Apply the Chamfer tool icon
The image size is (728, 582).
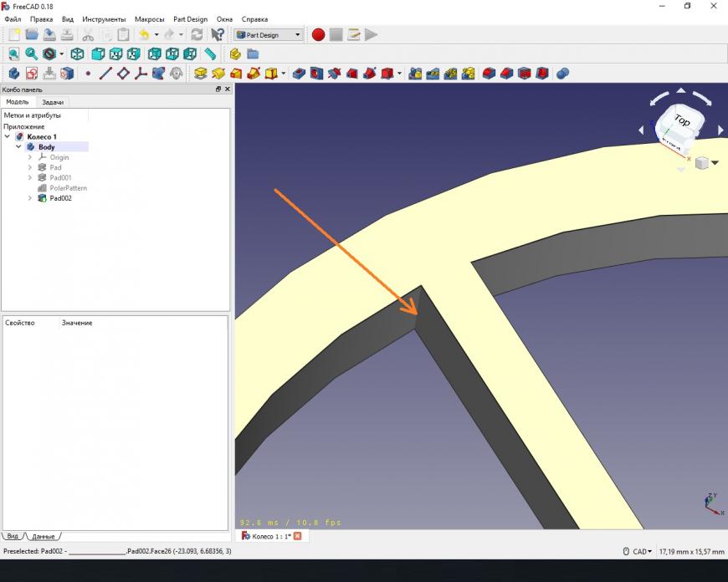[506, 74]
